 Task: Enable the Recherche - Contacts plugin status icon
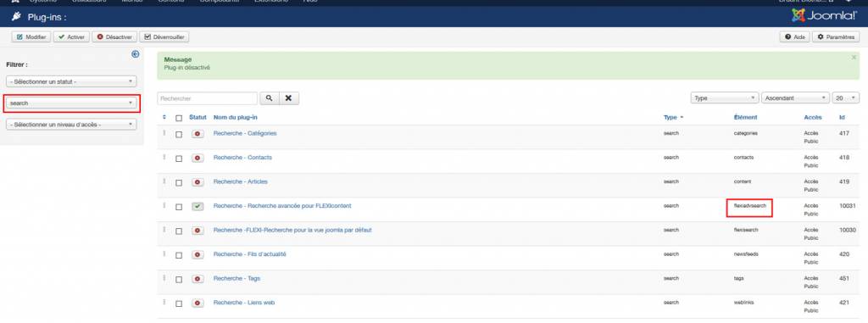pyautogui.click(x=198, y=159)
